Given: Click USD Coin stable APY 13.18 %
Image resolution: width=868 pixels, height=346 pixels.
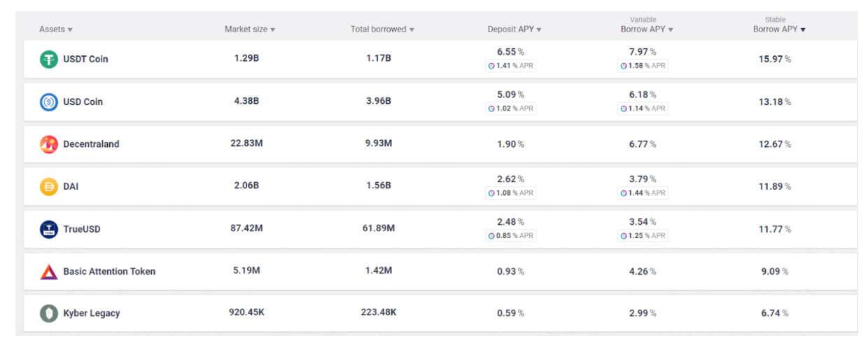Looking at the screenshot, I should (x=775, y=102).
